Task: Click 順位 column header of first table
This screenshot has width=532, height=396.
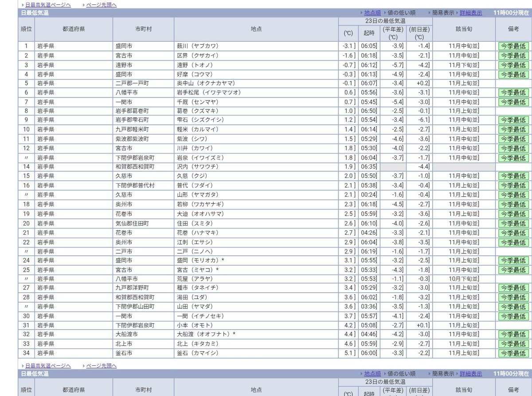Action: [x=26, y=29]
